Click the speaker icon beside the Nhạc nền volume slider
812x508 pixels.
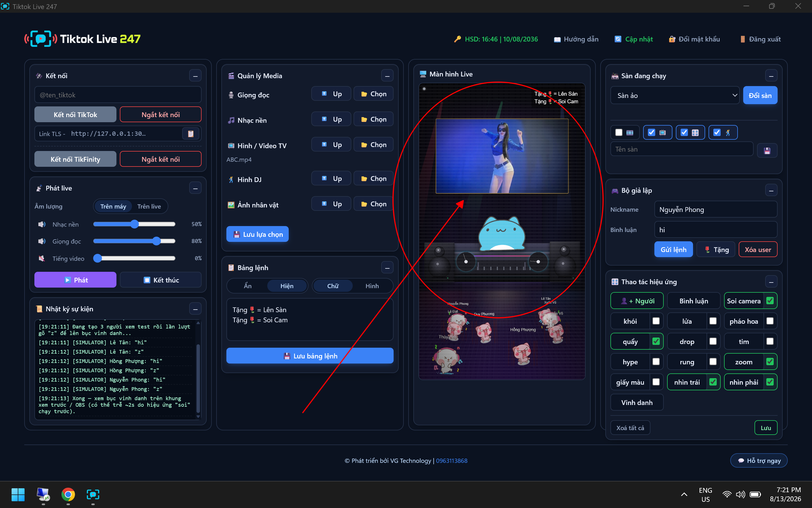(x=42, y=224)
